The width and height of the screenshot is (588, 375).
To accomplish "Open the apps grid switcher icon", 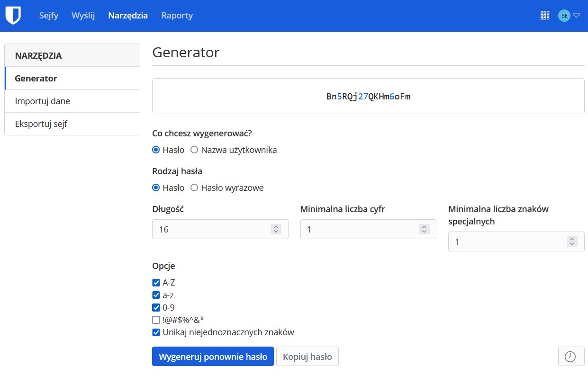I will coord(545,16).
